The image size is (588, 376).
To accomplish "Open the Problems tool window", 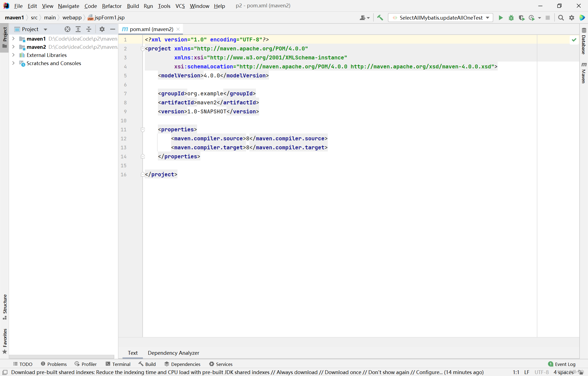I will click(54, 364).
